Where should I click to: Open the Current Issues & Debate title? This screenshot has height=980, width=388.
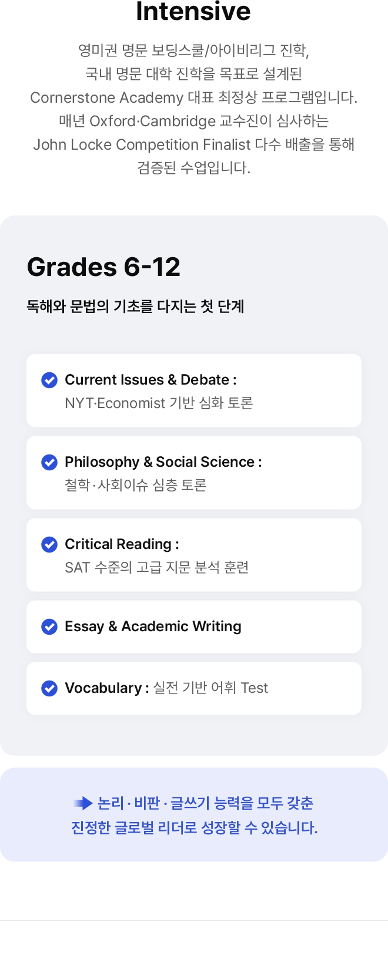tap(150, 380)
